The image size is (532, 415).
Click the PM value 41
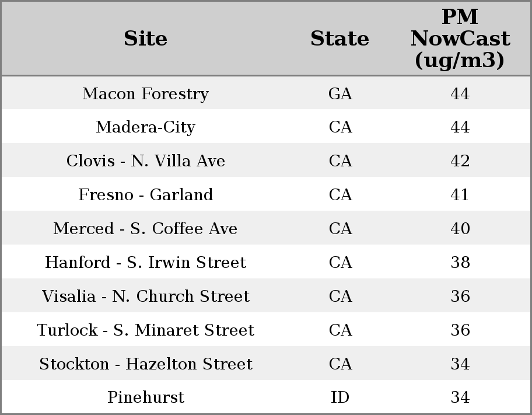pos(460,195)
